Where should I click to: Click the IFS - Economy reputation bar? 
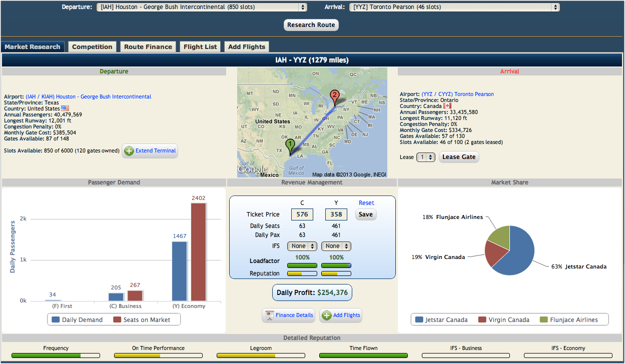click(x=568, y=355)
